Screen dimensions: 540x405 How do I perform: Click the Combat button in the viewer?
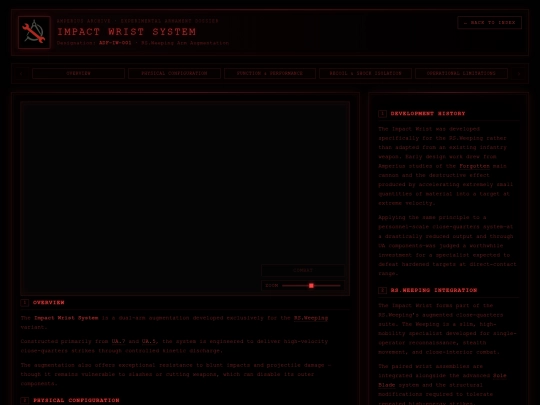303,270
